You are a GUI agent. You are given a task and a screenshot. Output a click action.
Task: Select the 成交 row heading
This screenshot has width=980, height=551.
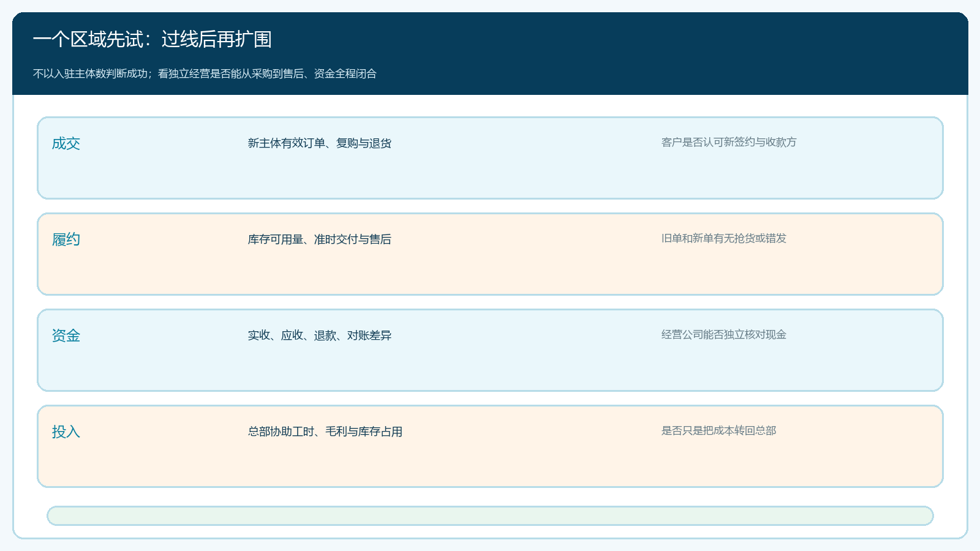(66, 143)
